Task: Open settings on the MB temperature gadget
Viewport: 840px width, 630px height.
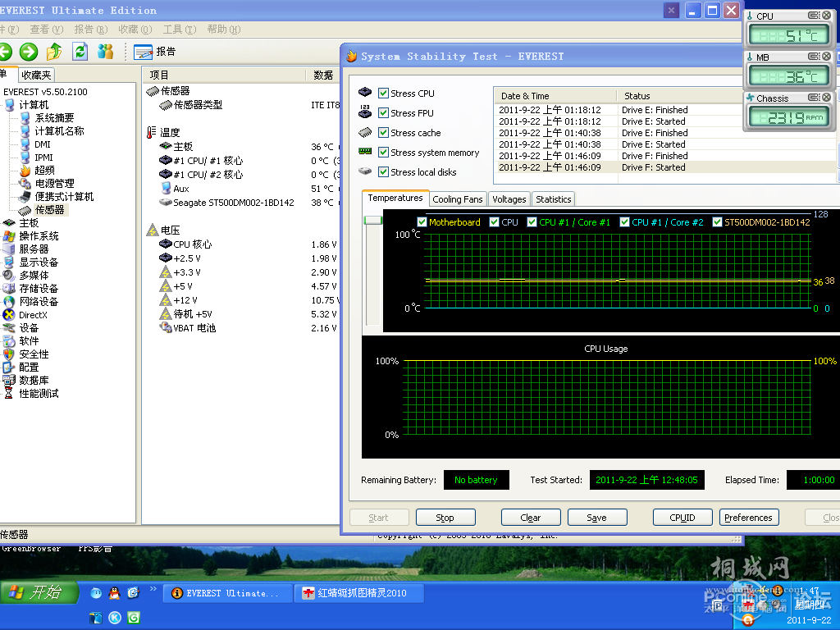Action: 814,57
